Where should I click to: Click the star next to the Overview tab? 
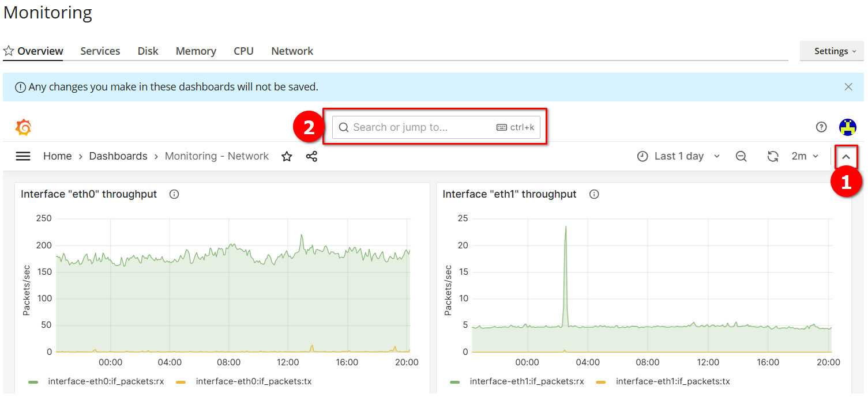pyautogui.click(x=9, y=51)
